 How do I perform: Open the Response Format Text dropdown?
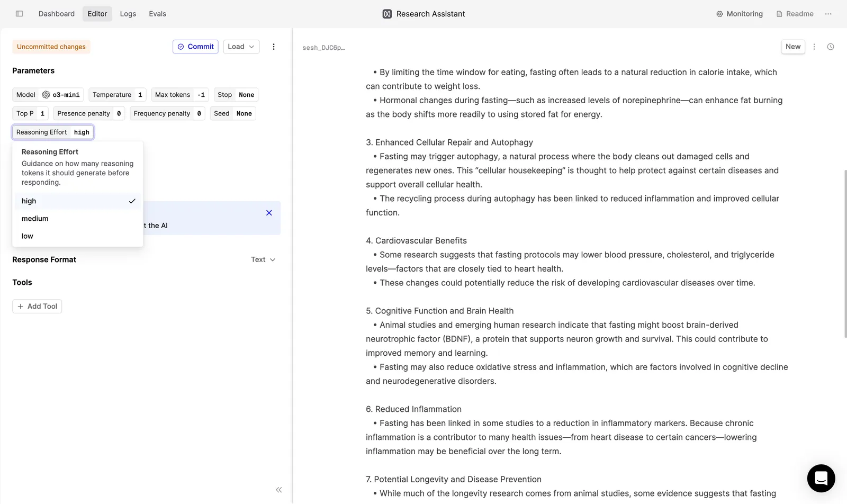pos(263,259)
